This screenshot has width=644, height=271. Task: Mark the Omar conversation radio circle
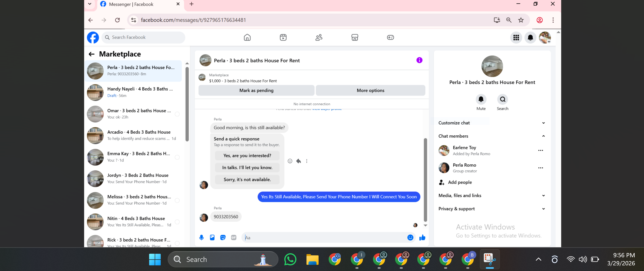click(x=177, y=114)
